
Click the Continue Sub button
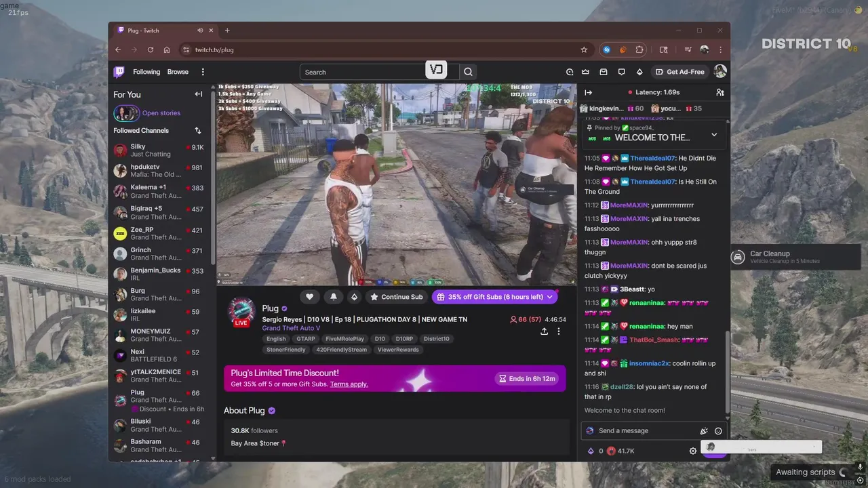pyautogui.click(x=396, y=297)
